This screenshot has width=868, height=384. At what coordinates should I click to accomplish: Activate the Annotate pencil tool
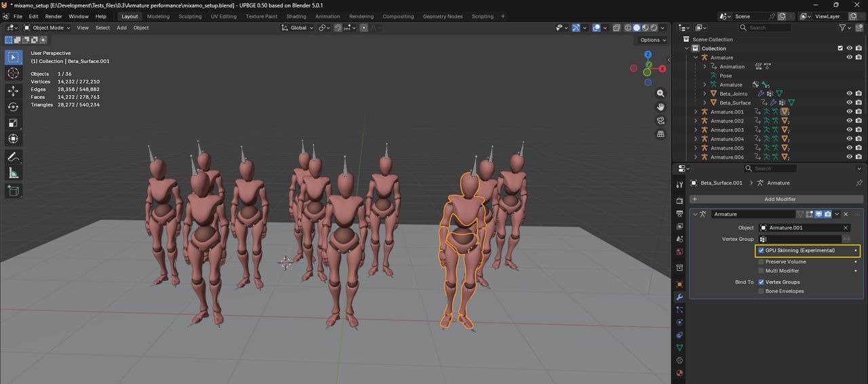coord(14,157)
